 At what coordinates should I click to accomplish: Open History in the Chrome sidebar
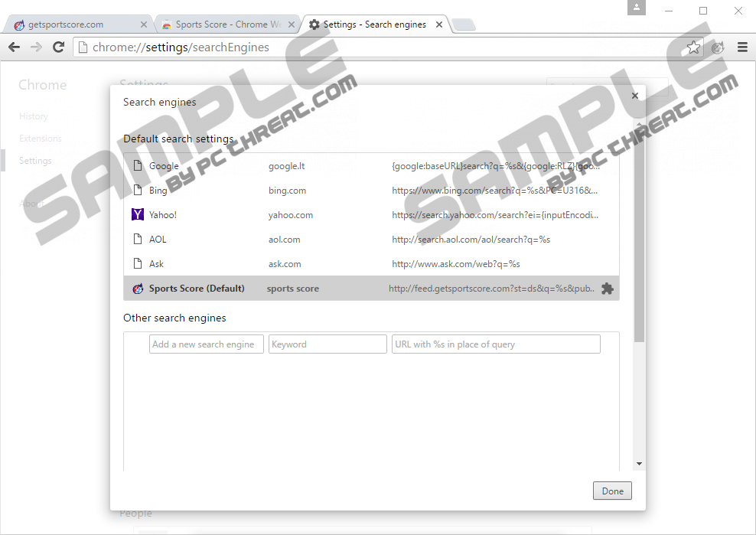coord(34,116)
